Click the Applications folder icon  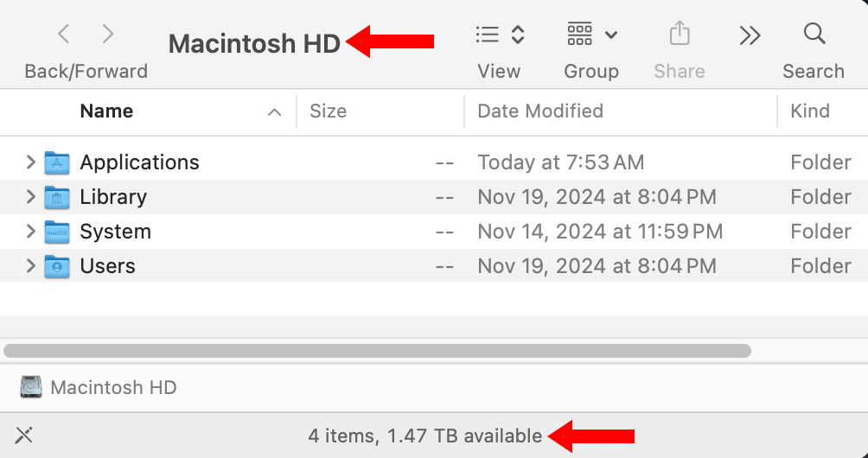coord(57,162)
